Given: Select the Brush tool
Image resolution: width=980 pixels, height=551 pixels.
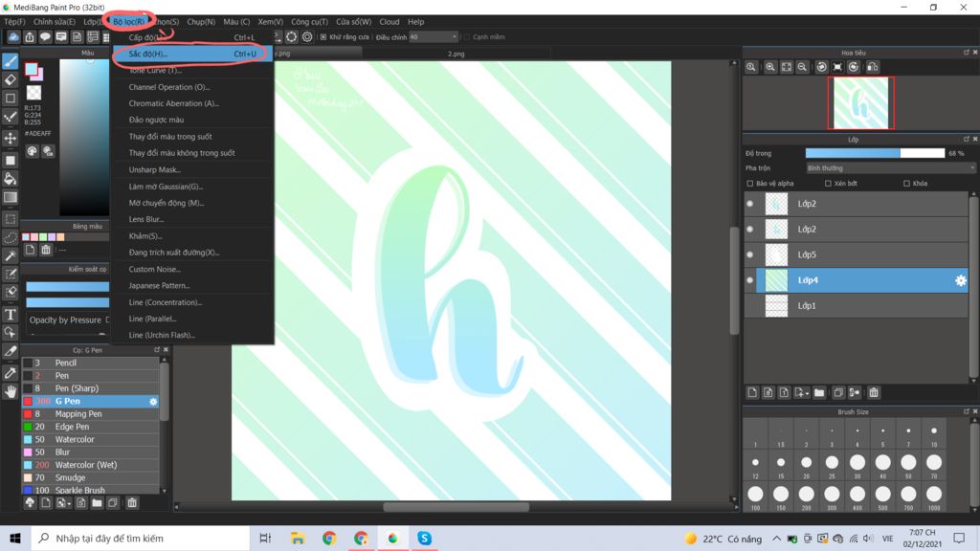Looking at the screenshot, I should point(10,61).
